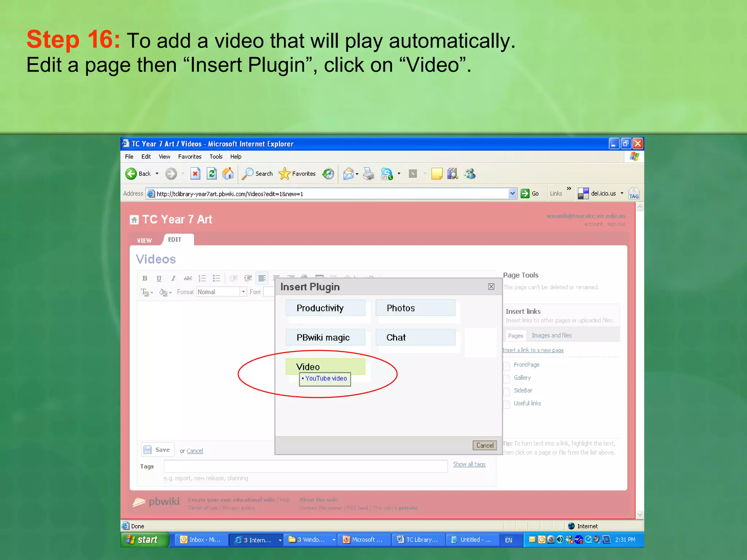Open the Edit menu
This screenshot has width=747, height=560.
point(146,157)
